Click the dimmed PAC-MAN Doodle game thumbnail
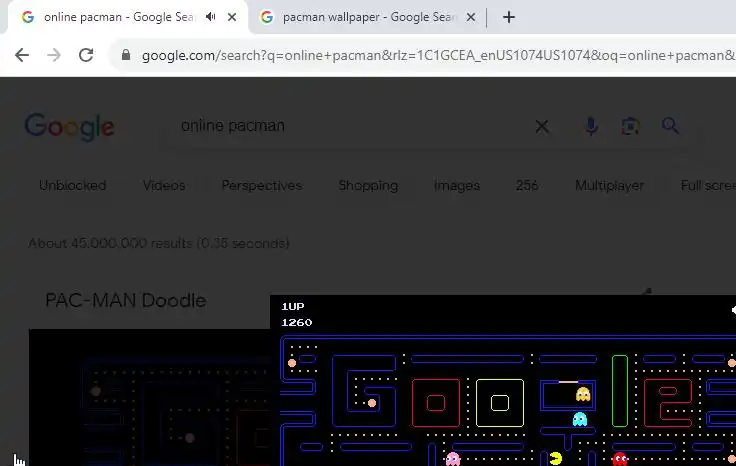The image size is (736, 466). 149,397
